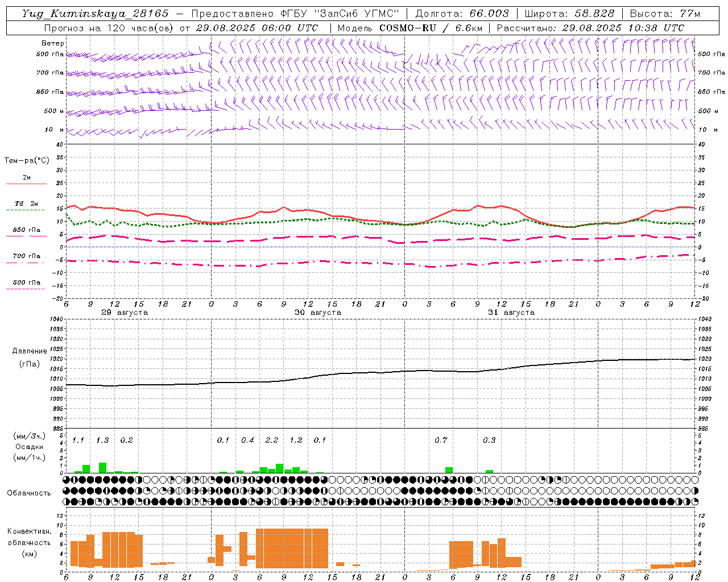This screenshot has height=582, width=728.
Task: Select the text Предоставлено ФГБУ "ЗапСиб УГМС"
Action: click(295, 14)
